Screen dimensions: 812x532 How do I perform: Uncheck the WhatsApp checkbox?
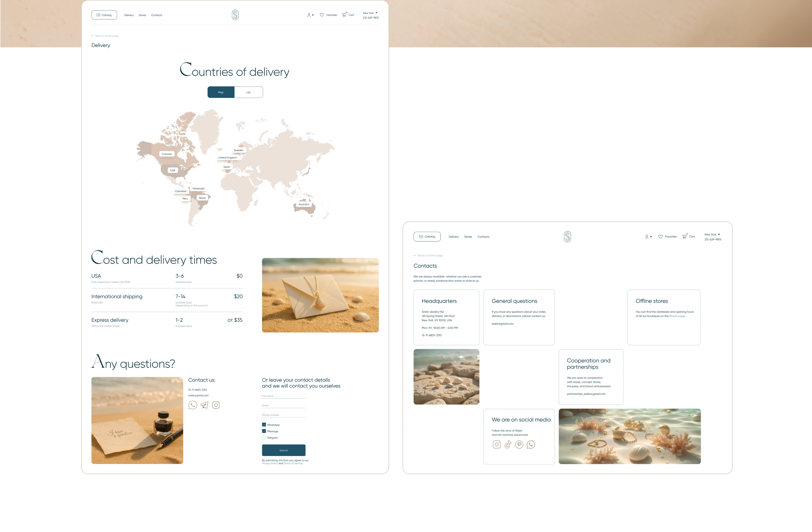pyautogui.click(x=264, y=425)
